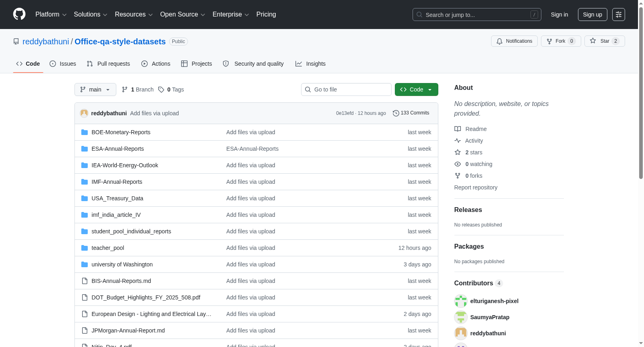The image size is (644, 347).
Task: View the 1 Branch list
Action: pyautogui.click(x=138, y=89)
